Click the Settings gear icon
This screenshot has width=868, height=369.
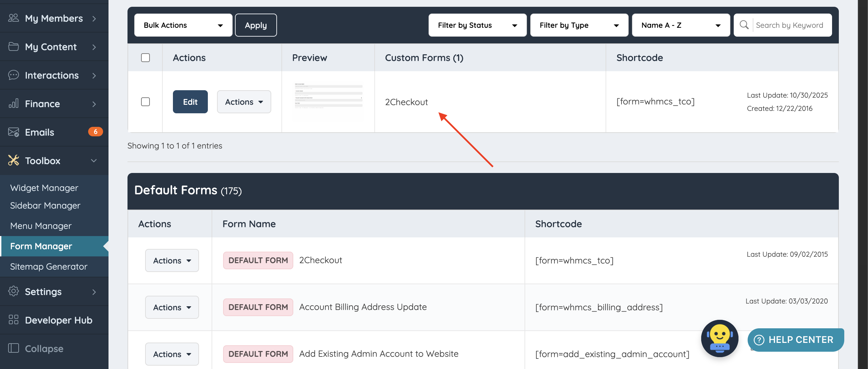point(14,291)
